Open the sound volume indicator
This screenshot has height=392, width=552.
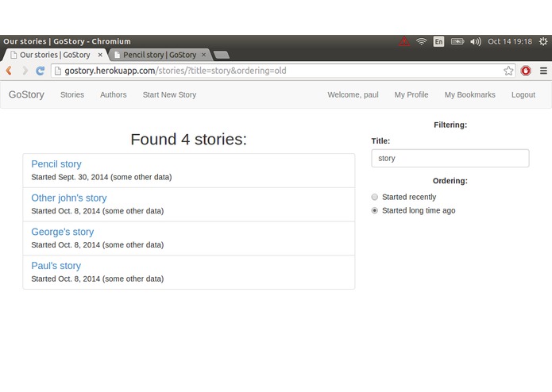point(476,41)
